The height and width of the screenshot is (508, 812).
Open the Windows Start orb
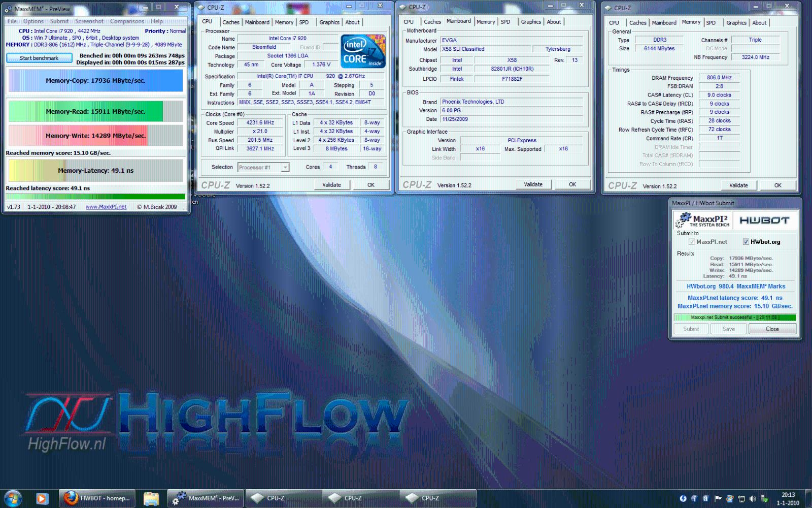tap(13, 498)
